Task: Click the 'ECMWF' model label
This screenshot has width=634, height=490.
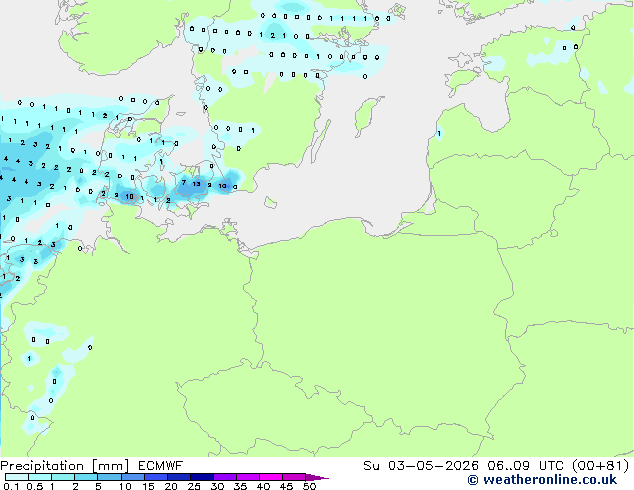Action: (x=161, y=466)
